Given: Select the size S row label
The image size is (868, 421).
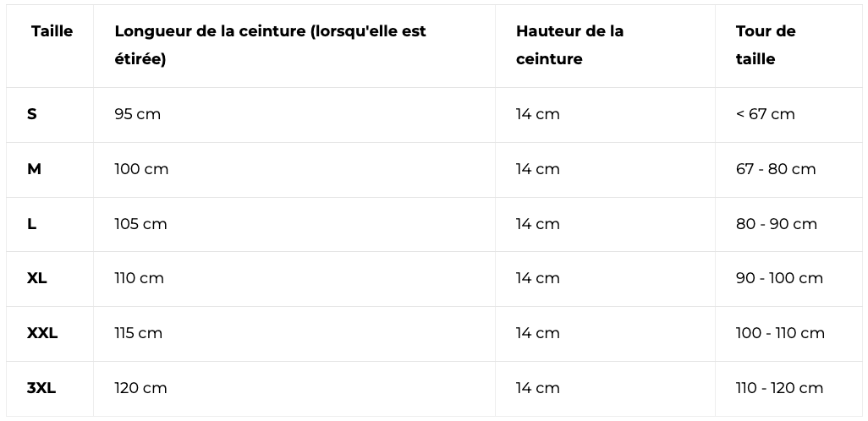Looking at the screenshot, I should tap(32, 114).
